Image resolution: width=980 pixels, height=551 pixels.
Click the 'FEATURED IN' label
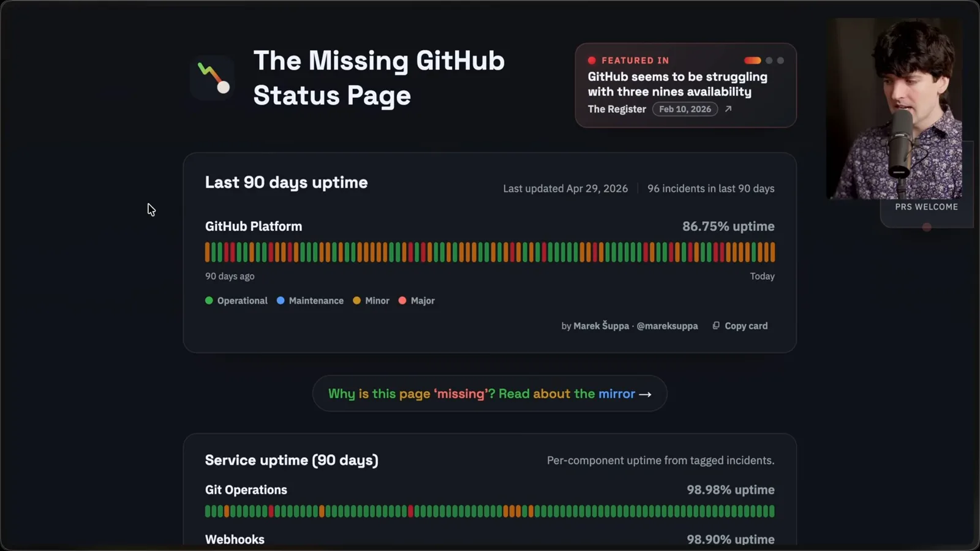(x=635, y=61)
